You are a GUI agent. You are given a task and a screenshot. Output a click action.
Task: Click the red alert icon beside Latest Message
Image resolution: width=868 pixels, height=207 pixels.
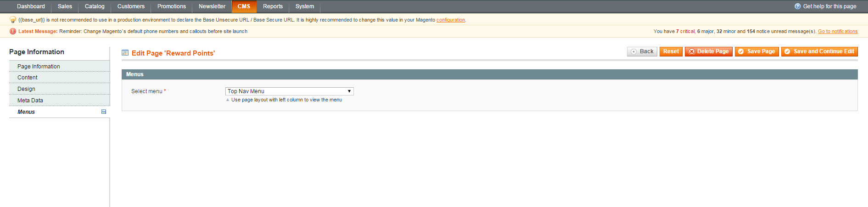pos(13,31)
